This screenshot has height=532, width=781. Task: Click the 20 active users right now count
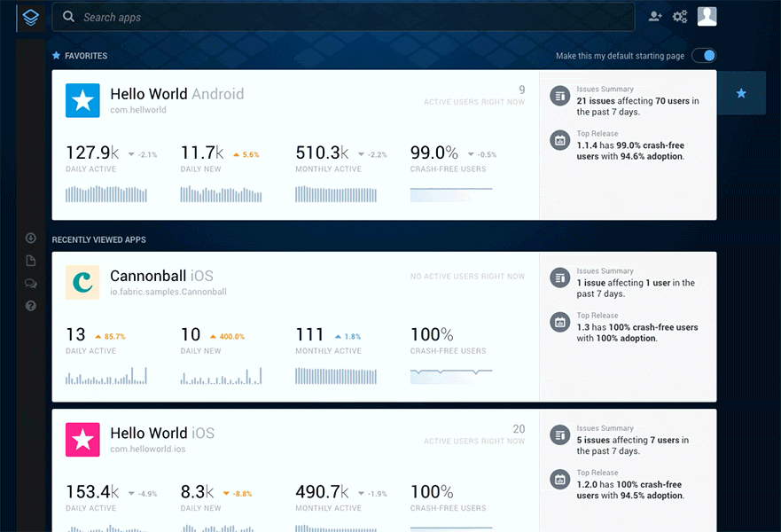(x=519, y=429)
